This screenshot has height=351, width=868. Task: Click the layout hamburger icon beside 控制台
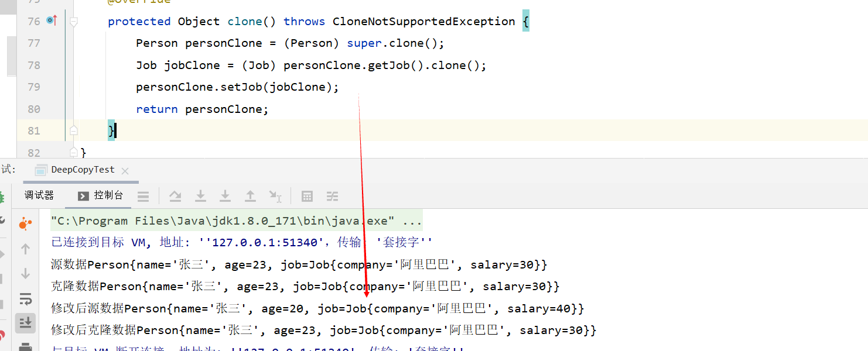tap(143, 197)
